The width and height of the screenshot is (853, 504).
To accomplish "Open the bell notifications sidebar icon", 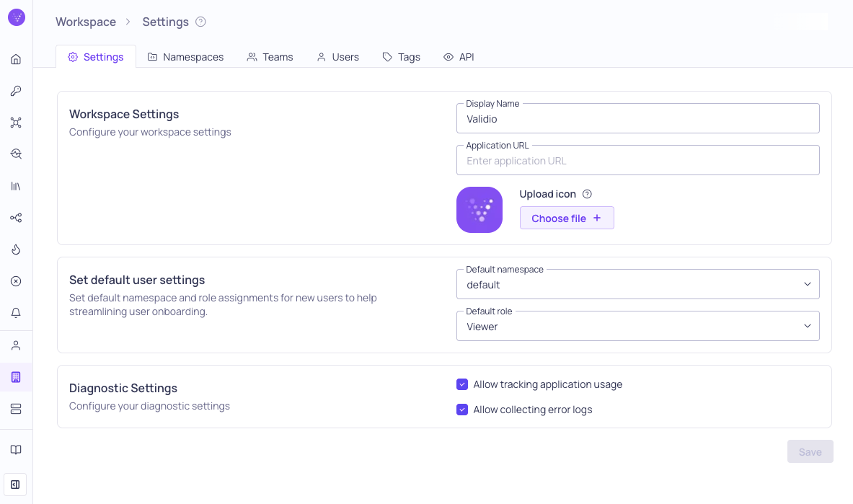I will [16, 313].
